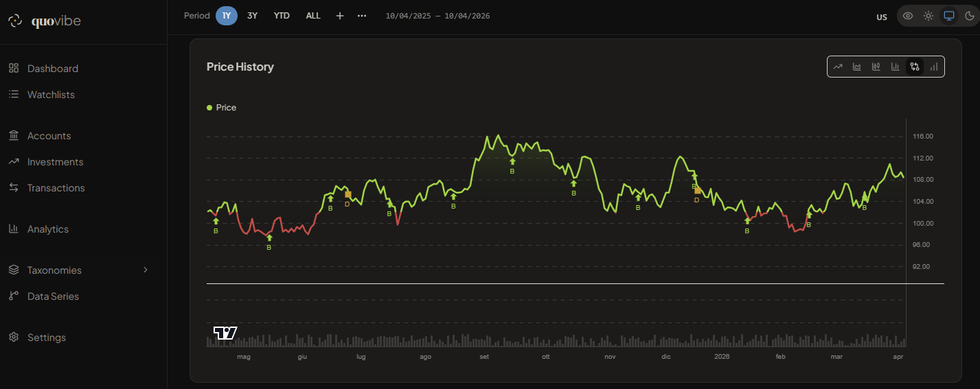The height and width of the screenshot is (389, 980).
Task: Enable light theme with sun icon
Action: click(928, 16)
